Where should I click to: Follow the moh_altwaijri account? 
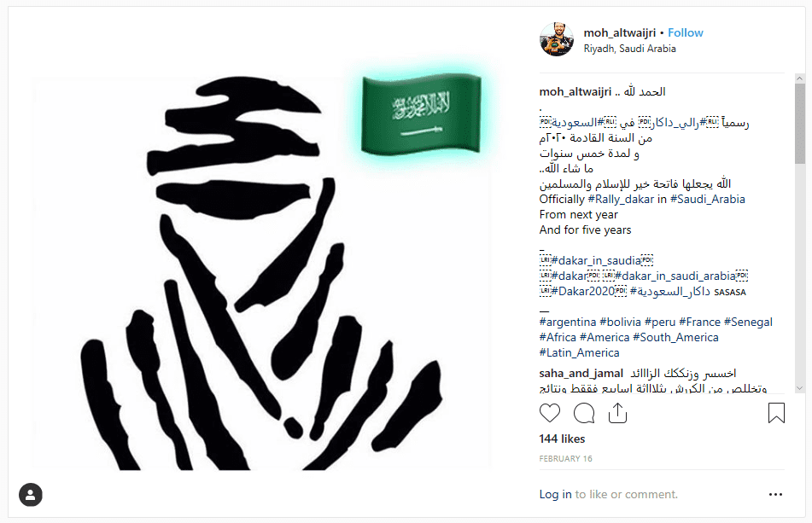point(685,32)
